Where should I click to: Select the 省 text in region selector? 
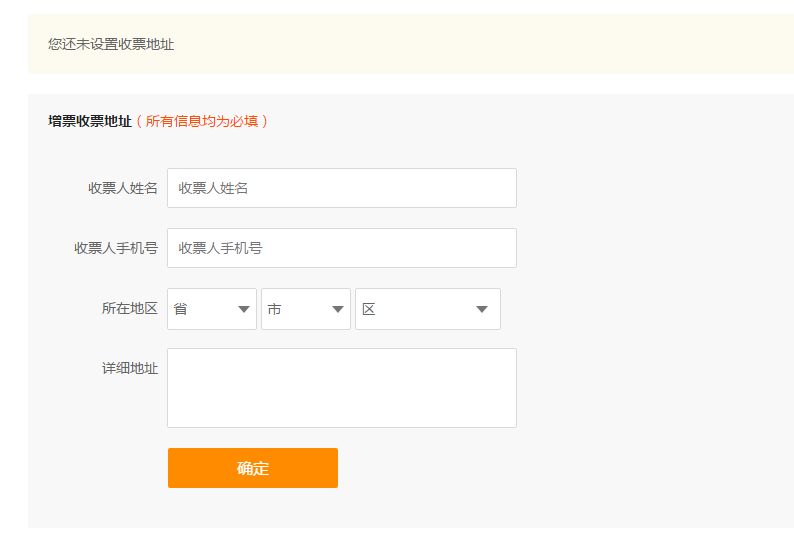coord(181,310)
